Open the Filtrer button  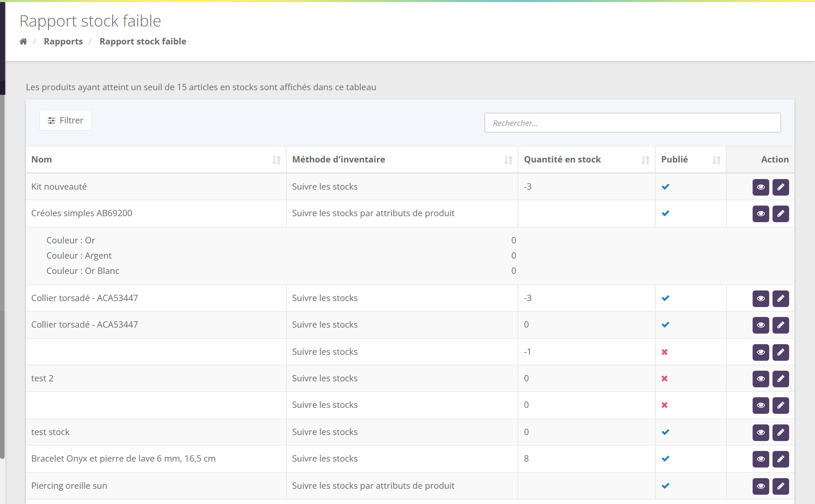(x=66, y=120)
